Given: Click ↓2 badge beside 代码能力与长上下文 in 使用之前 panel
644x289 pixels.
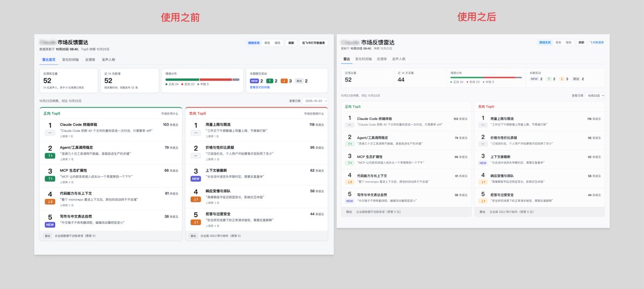Looking at the screenshot, I should tap(50, 201).
